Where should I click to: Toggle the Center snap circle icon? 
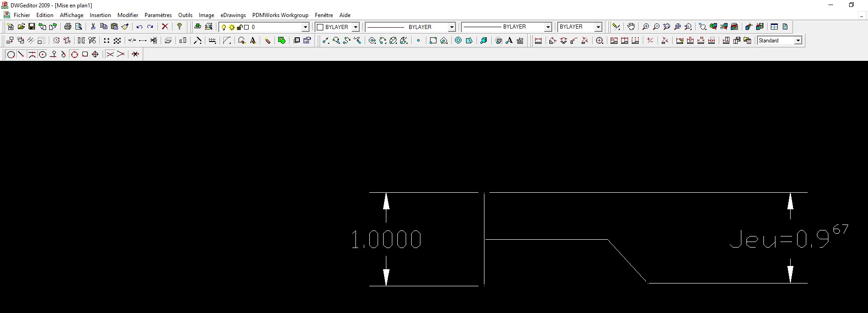click(43, 54)
